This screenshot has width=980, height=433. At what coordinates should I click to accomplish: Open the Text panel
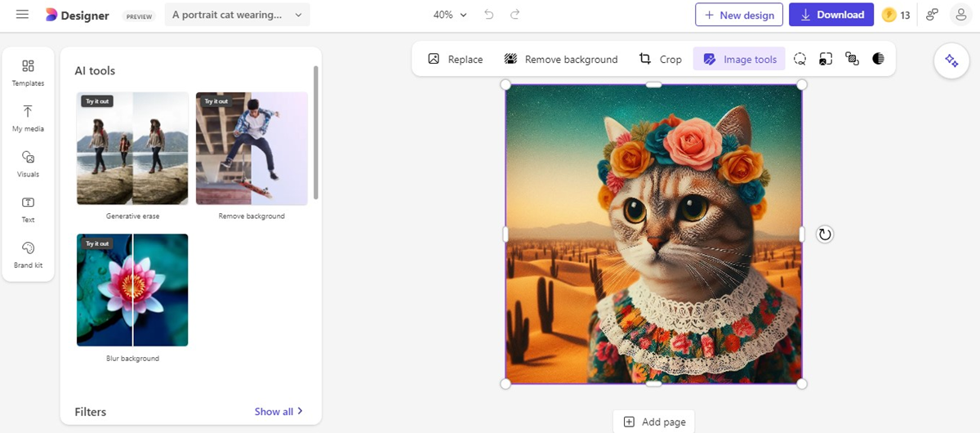click(28, 209)
